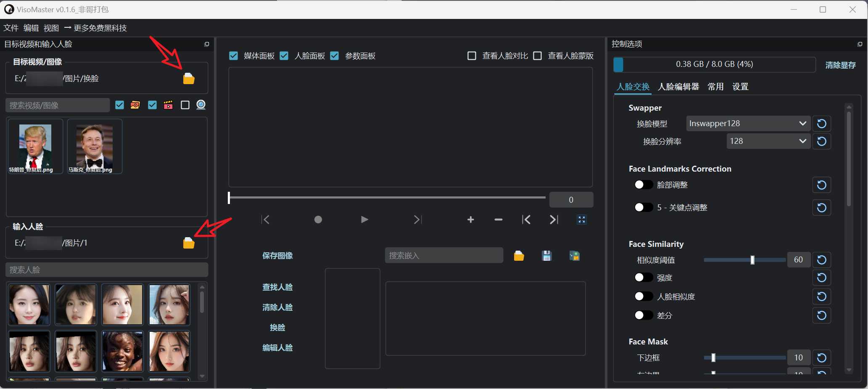Screen dimensions: 868x389
Task: Turn on the 脸部调整 toggle
Action: (643, 185)
